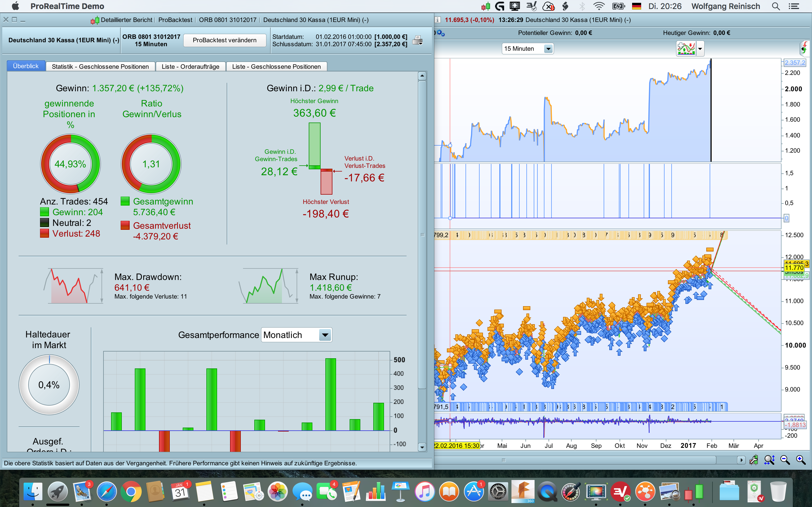This screenshot has height=507, width=812.
Task: Open Safari from the dock
Action: tap(107, 492)
